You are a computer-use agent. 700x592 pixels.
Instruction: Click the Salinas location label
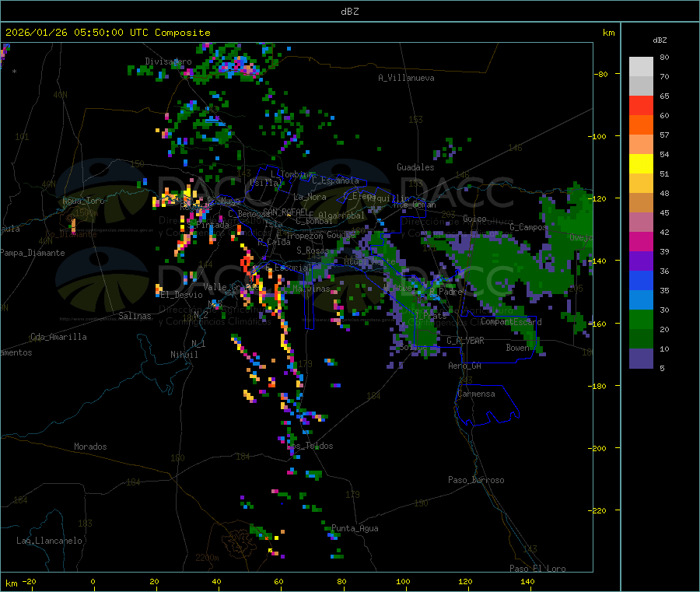pos(135,316)
